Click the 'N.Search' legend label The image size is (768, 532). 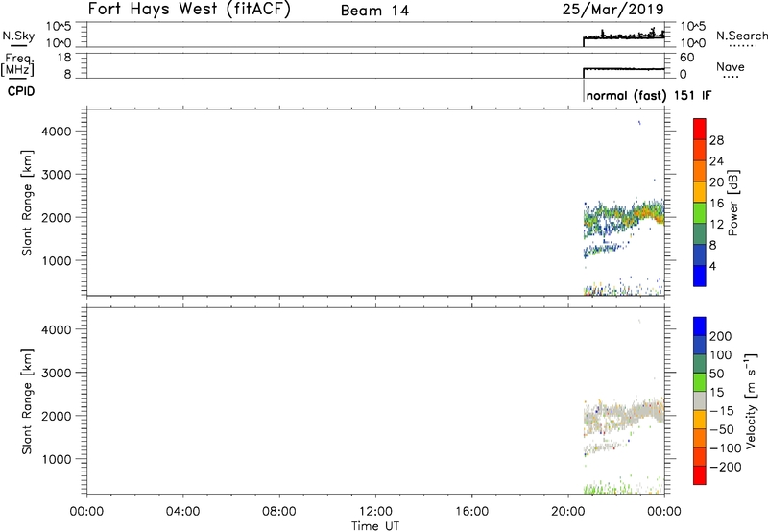pos(741,36)
